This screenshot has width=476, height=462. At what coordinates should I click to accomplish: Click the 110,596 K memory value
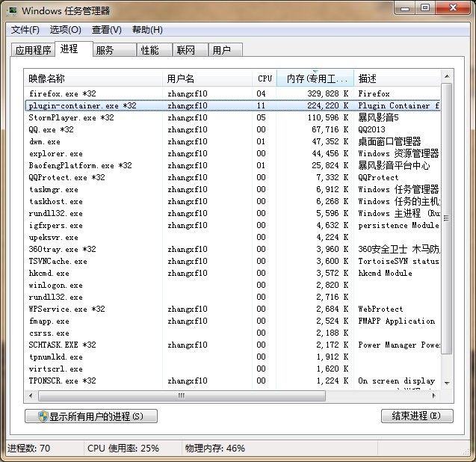(327, 117)
